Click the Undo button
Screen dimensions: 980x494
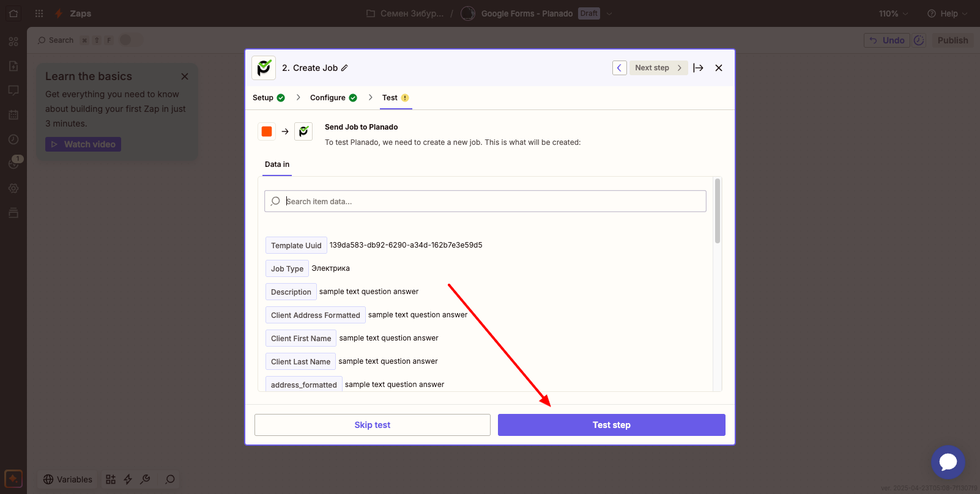click(x=887, y=40)
